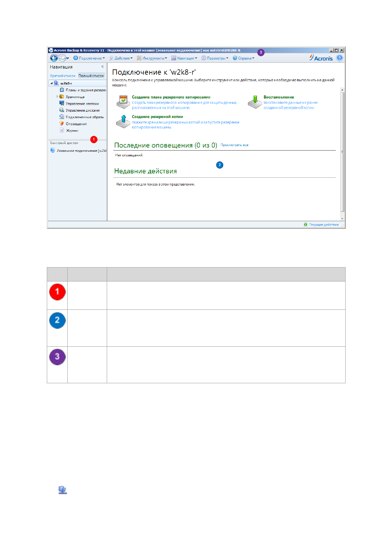Click the vertical scrollbar thumb in main pane
This screenshot has height=554, width=392.
[342, 151]
